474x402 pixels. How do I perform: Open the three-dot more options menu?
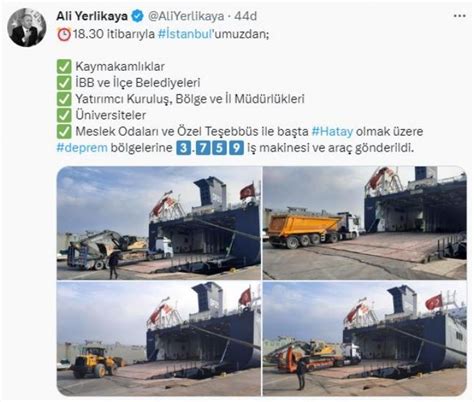click(459, 16)
